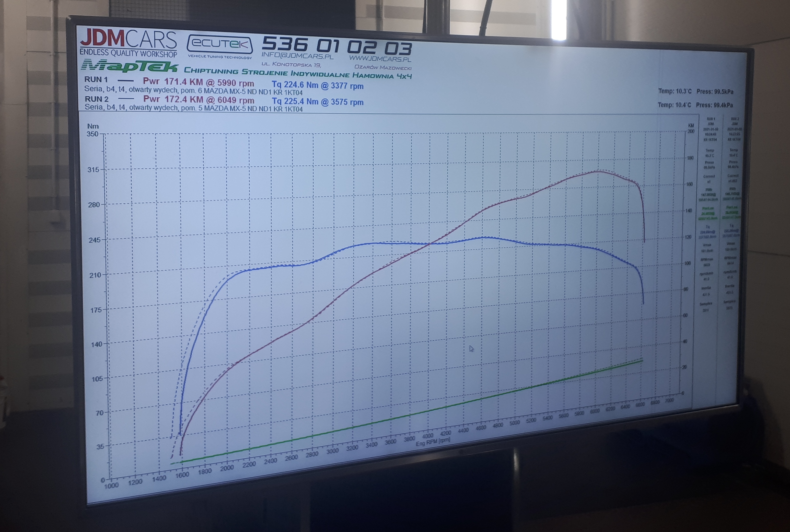Click the 1000 rpm axis tick label

pos(112,485)
